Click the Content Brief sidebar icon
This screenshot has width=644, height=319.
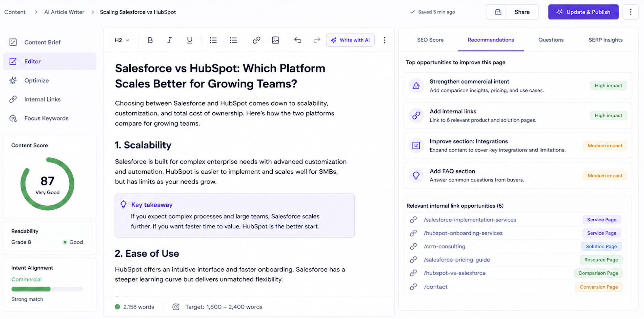[x=13, y=42]
